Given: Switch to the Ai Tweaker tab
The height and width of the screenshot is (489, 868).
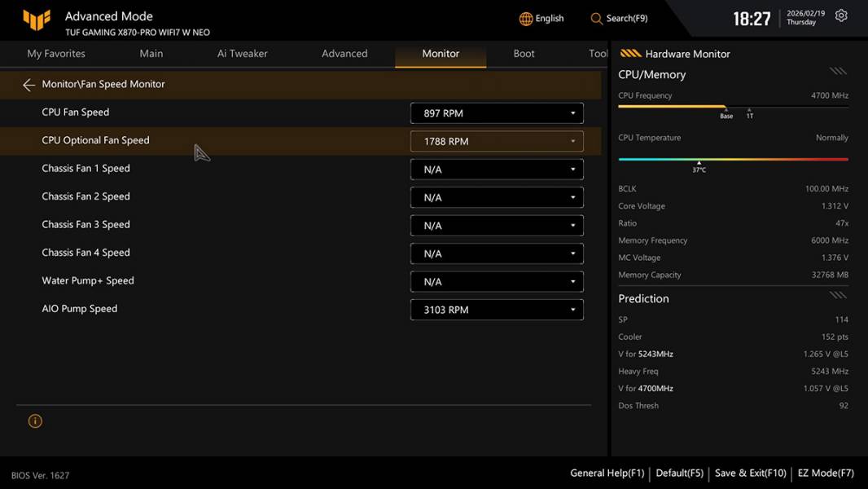Looking at the screenshot, I should pos(243,54).
